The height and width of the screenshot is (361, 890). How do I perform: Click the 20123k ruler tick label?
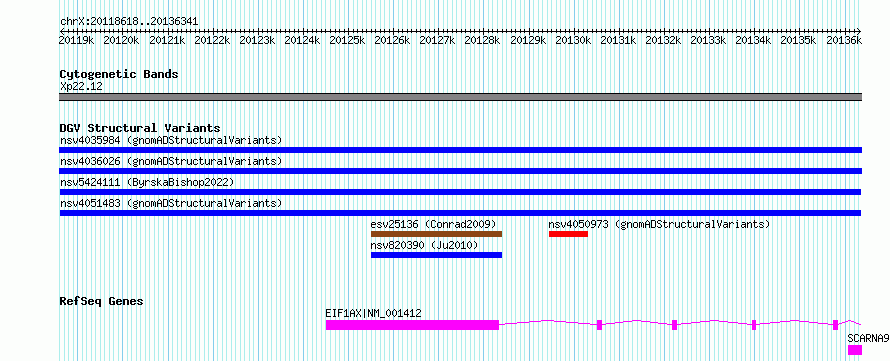257,40
